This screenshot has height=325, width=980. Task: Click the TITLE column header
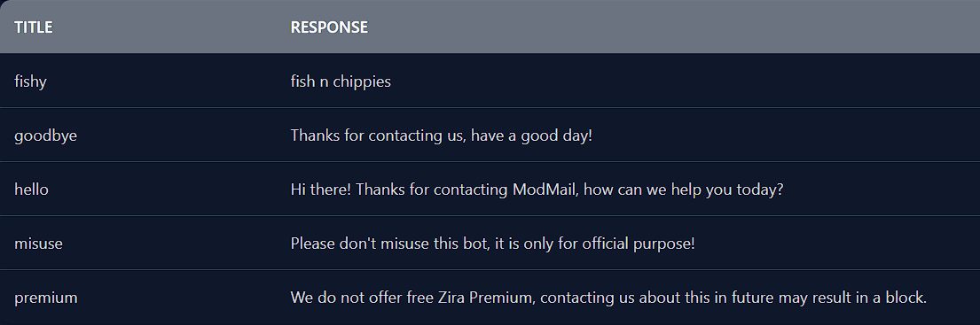[x=33, y=27]
